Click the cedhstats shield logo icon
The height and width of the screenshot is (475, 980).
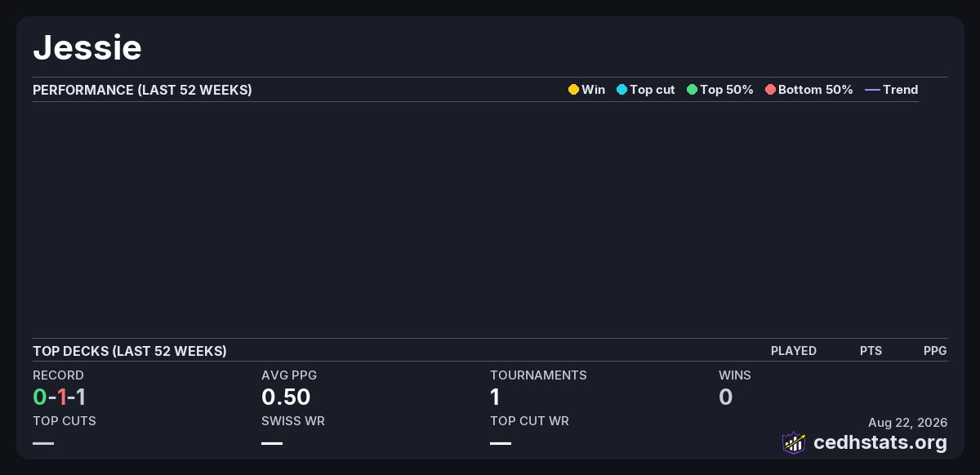click(x=794, y=442)
